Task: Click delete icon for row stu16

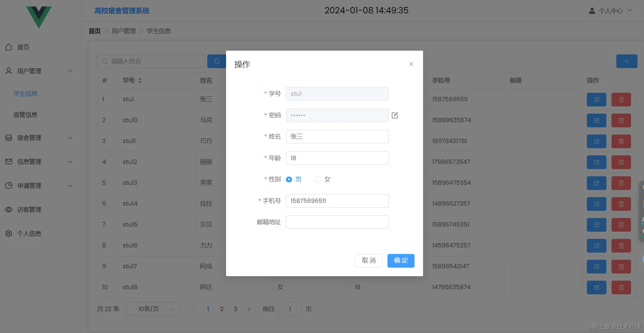Action: click(621, 246)
